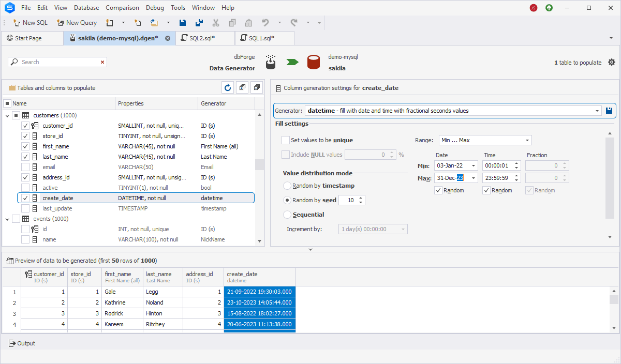The height and width of the screenshot is (364, 621).
Task: Collapse all tables in the populate list
Action: [256, 87]
